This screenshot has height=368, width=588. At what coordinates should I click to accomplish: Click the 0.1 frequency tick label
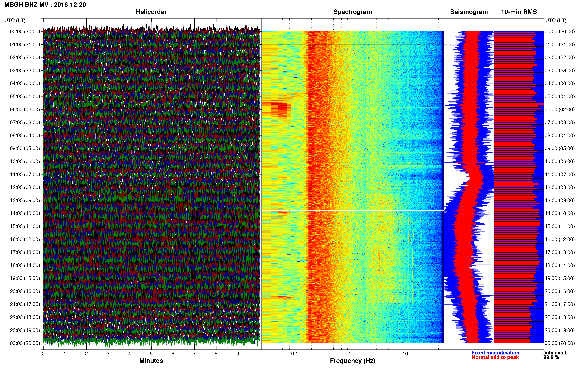coord(295,354)
